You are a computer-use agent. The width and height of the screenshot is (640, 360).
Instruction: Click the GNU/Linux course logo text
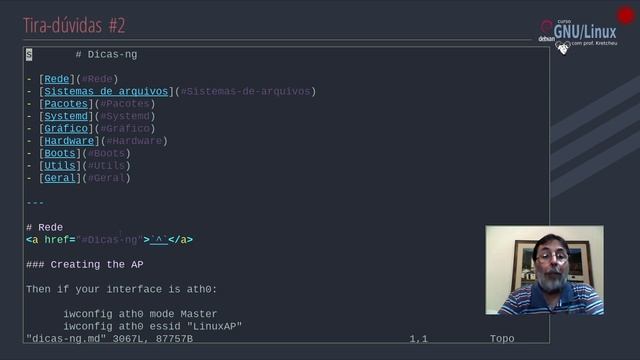(x=585, y=32)
